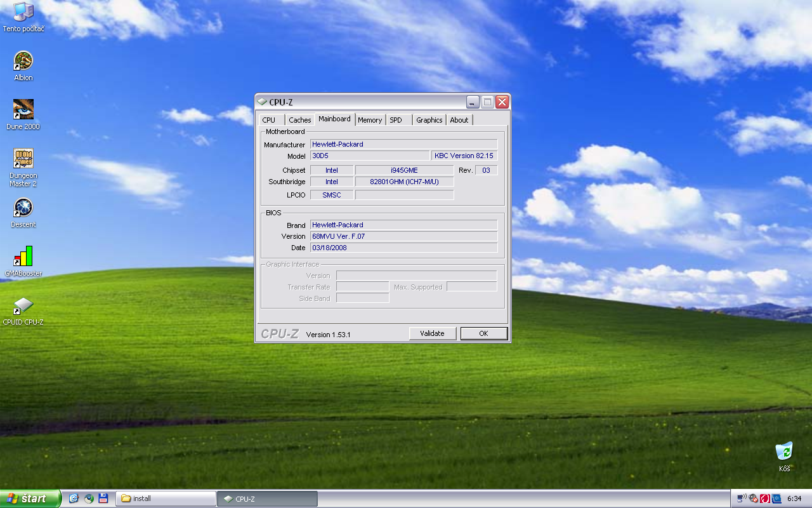This screenshot has width=812, height=508.
Task: Click the BIOS Date 03/18/2008
Action: (x=403, y=248)
